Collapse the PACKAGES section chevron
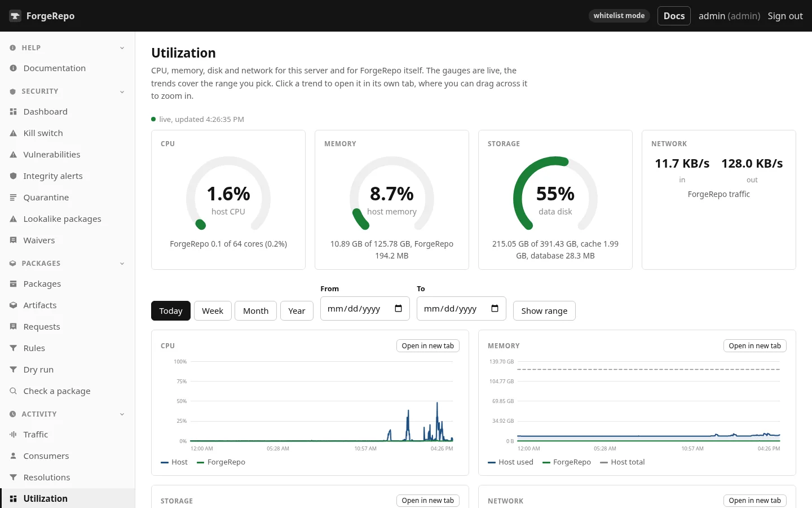Screen dimensions: 812x508 tap(122, 264)
